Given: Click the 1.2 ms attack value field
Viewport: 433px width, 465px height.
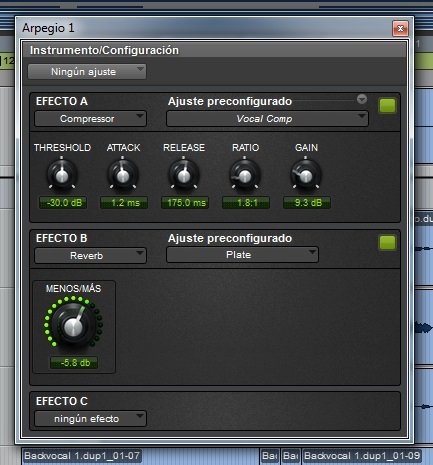Looking at the screenshot, I should 124,203.
